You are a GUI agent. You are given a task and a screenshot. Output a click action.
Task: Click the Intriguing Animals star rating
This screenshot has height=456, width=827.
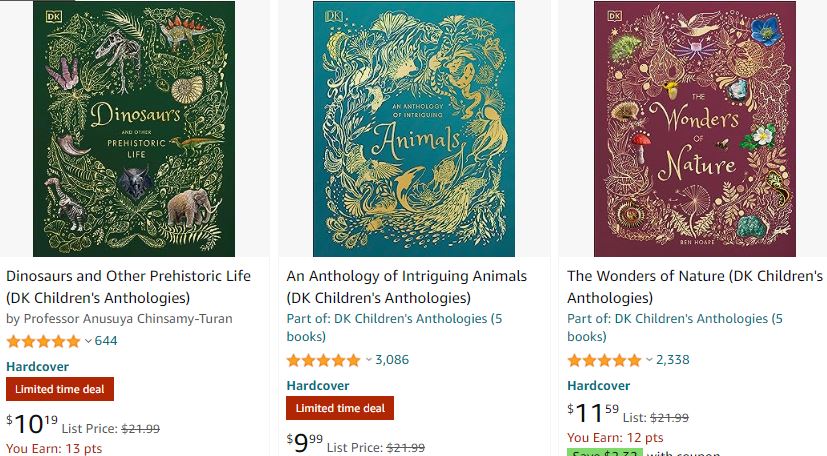[323, 360]
